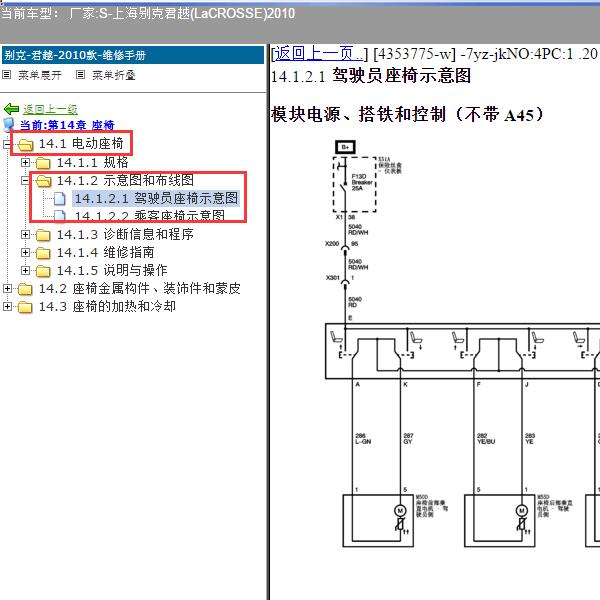Click the page icon of 14.1.2.1 驾驶员座椅示意图

pos(59,199)
